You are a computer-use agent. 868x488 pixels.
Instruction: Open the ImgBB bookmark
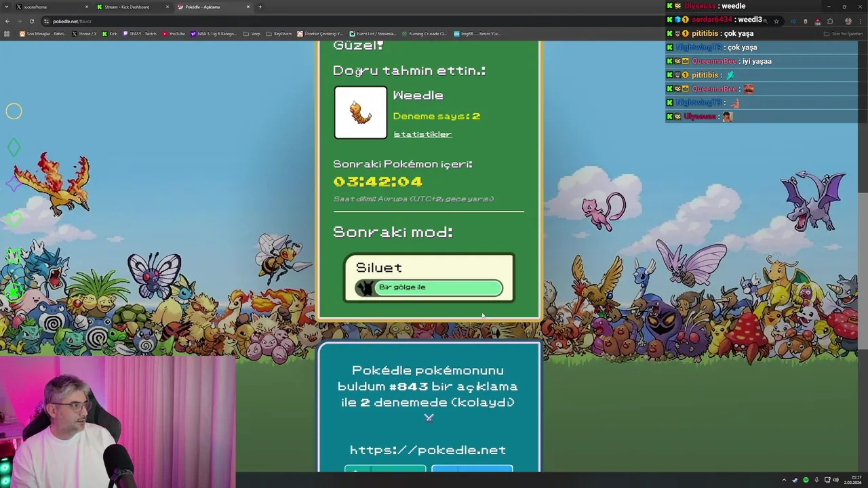[x=477, y=33]
